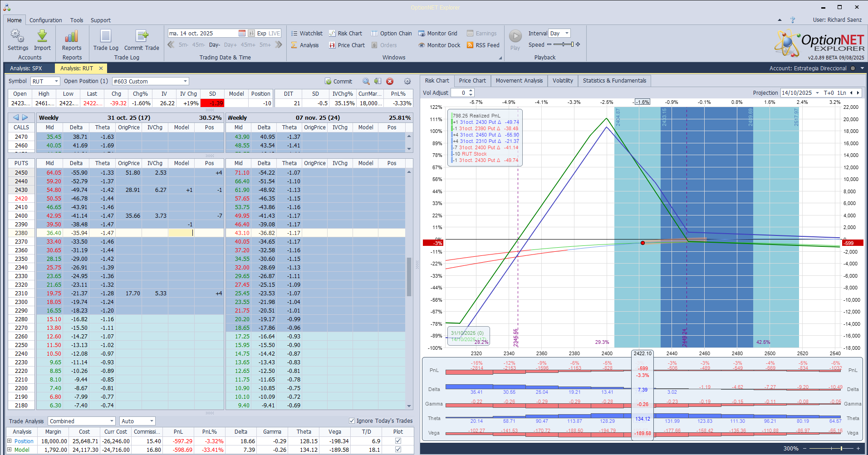Viewport: 868px width, 455px height.
Task: Step forward in time with double-right arrow
Action: [279, 44]
